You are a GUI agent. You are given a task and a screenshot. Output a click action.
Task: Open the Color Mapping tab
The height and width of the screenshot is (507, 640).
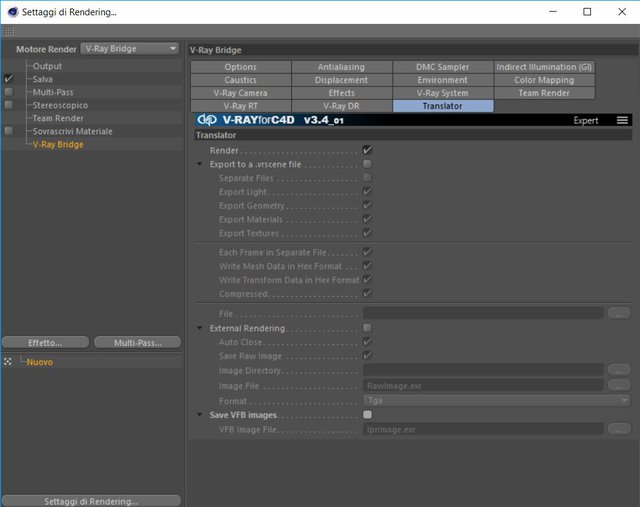(544, 80)
